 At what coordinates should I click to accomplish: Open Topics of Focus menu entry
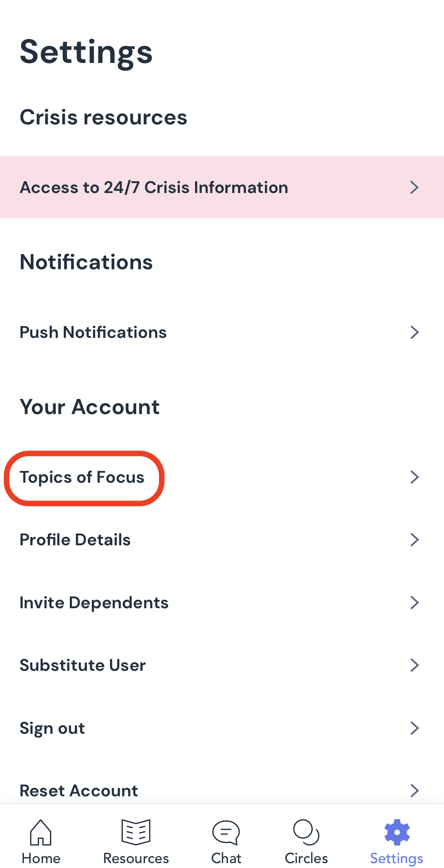click(x=82, y=477)
